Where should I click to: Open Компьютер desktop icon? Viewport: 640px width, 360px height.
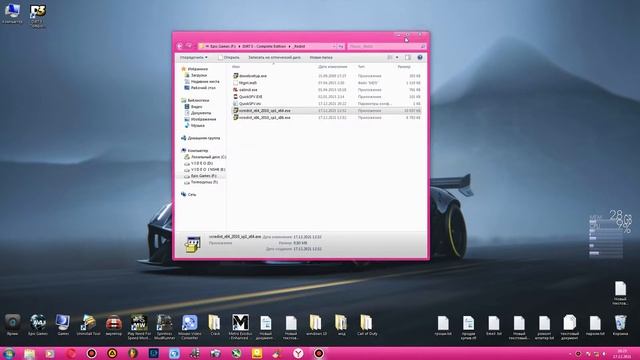12,14
